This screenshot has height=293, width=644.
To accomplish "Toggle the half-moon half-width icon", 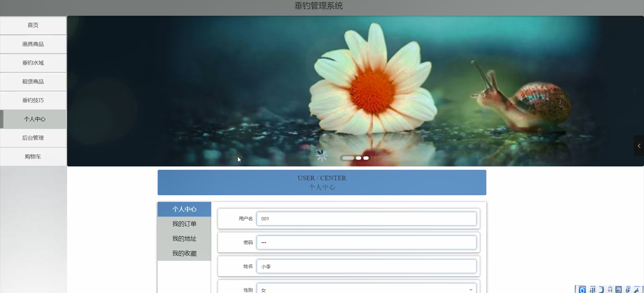I will coord(601,290).
